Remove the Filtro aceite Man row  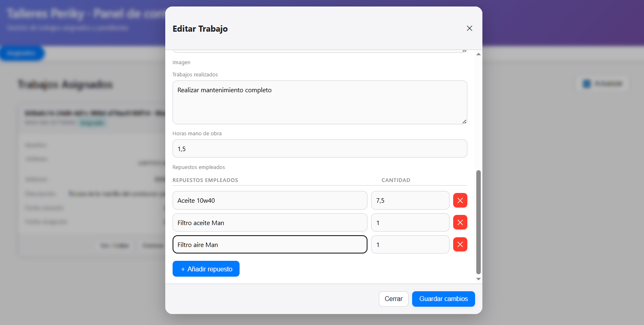pyautogui.click(x=460, y=223)
